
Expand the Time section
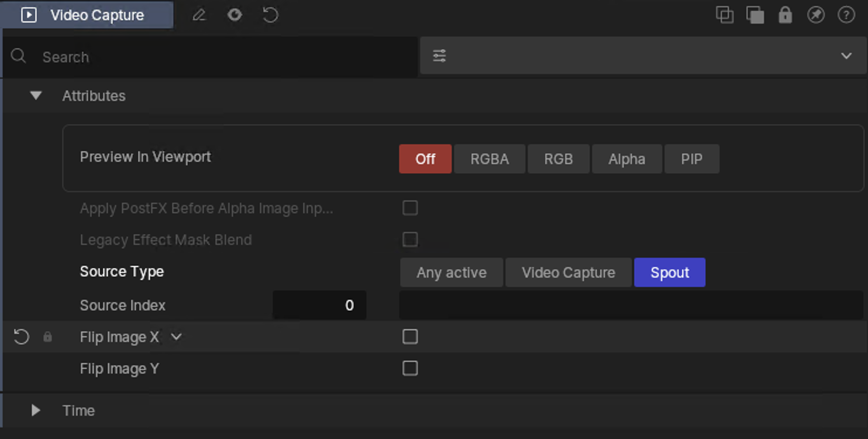pos(36,410)
